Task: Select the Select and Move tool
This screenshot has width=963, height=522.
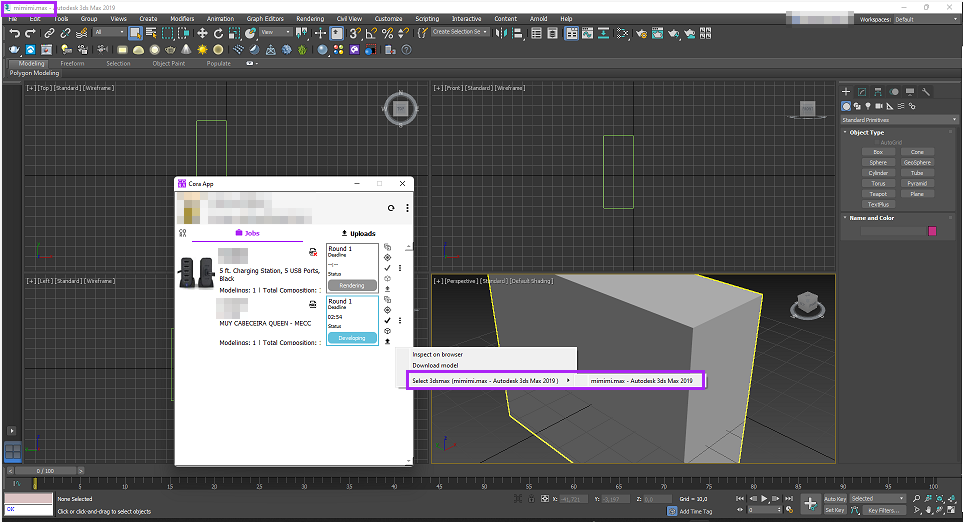Action: click(x=202, y=33)
